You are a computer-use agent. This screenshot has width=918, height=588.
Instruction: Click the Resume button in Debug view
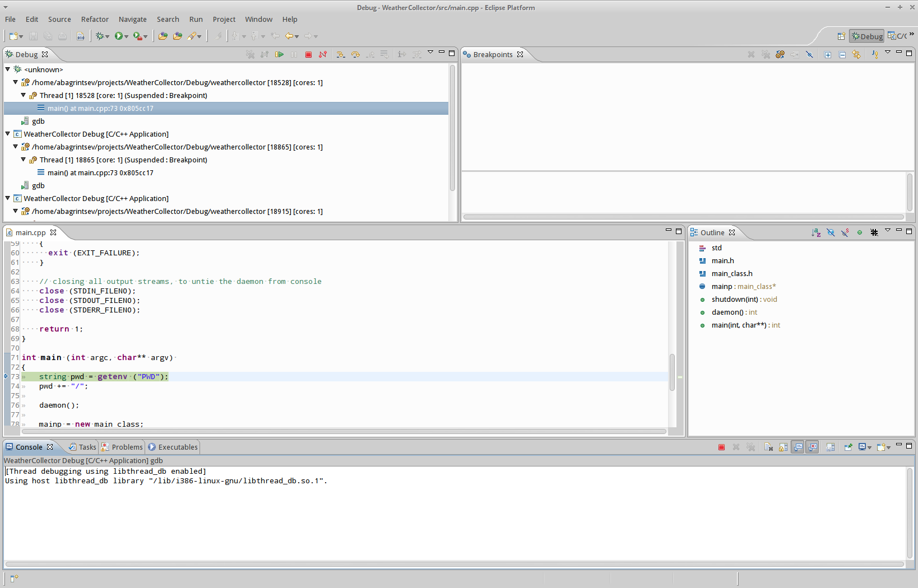coord(279,54)
